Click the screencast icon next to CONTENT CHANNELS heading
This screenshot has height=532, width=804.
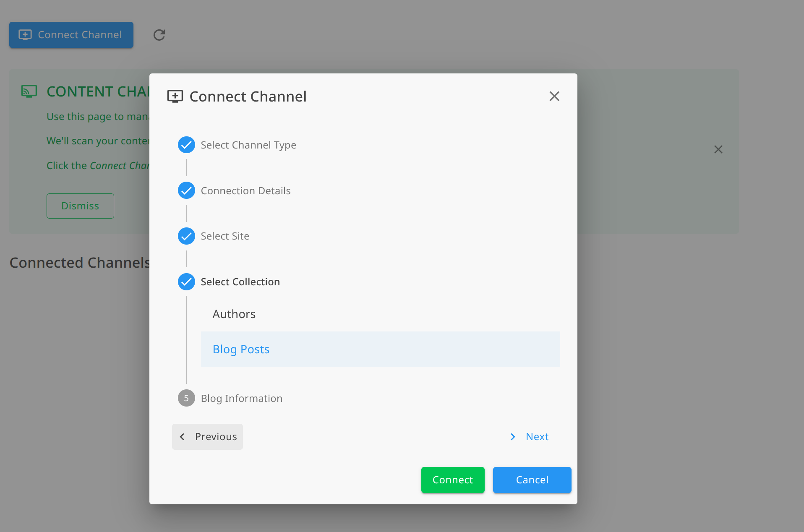(29, 91)
